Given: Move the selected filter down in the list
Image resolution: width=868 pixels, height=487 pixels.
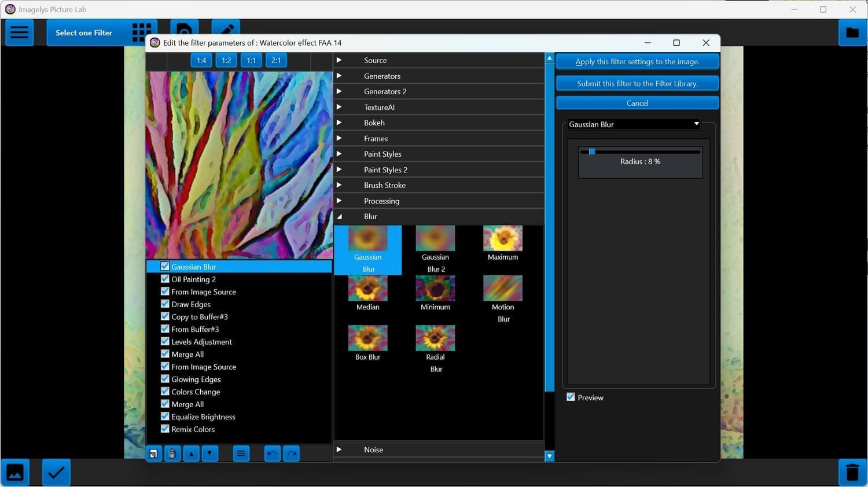Looking at the screenshot, I should tap(209, 453).
